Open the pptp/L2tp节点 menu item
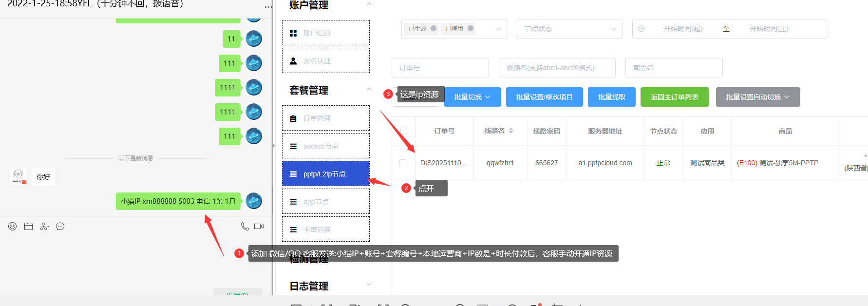This screenshot has width=868, height=306. coord(326,173)
